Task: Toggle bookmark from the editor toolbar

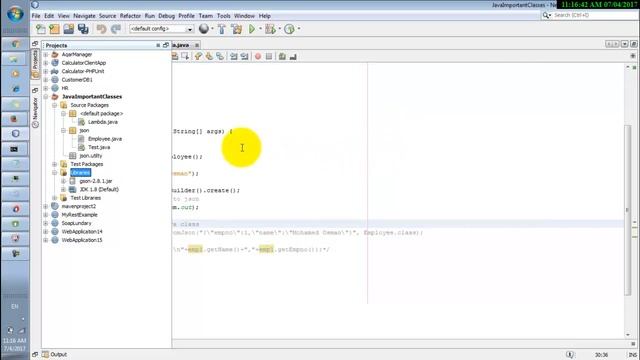Action: [220, 56]
